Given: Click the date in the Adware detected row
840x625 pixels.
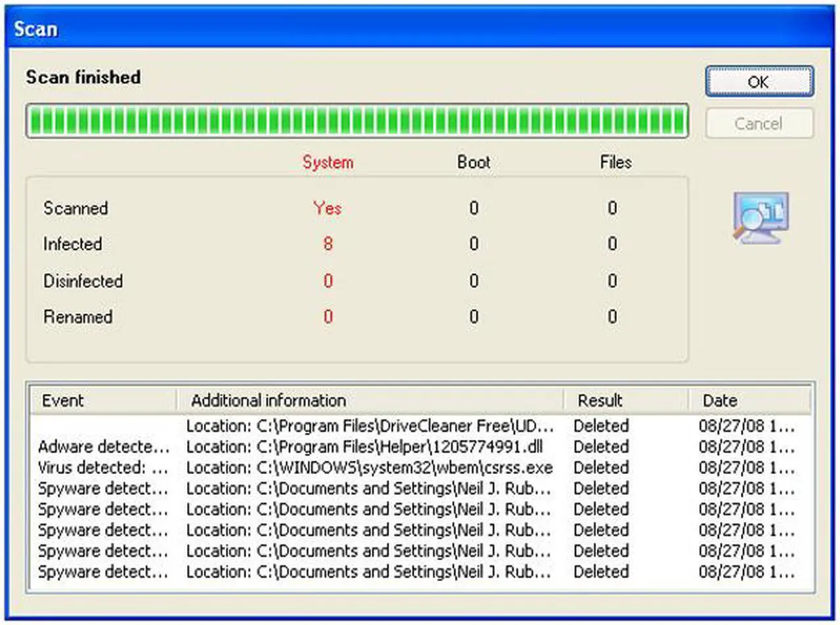Looking at the screenshot, I should 747,447.
